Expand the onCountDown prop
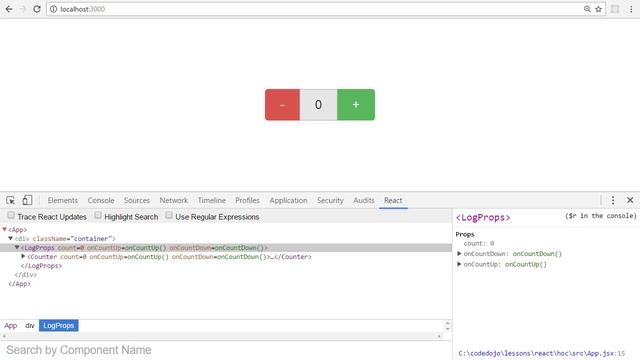The image size is (640, 360). point(459,253)
